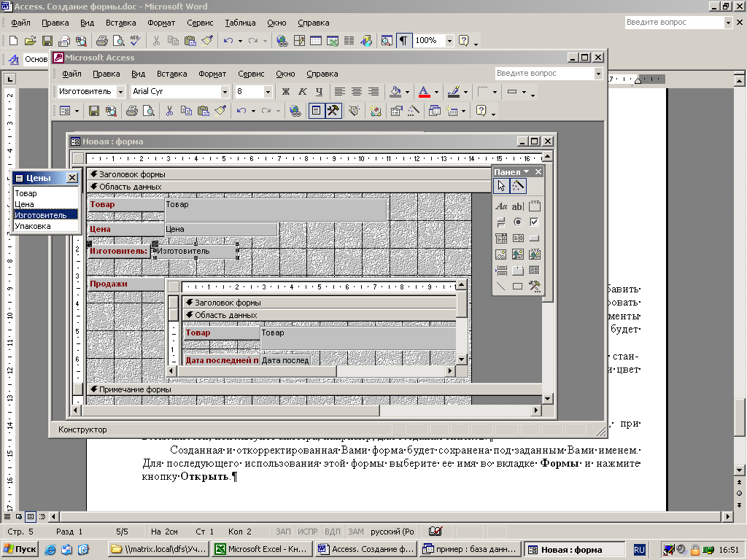Click Insert Hyperlink globe in Access toolbar
747x560 pixels.
[x=295, y=111]
